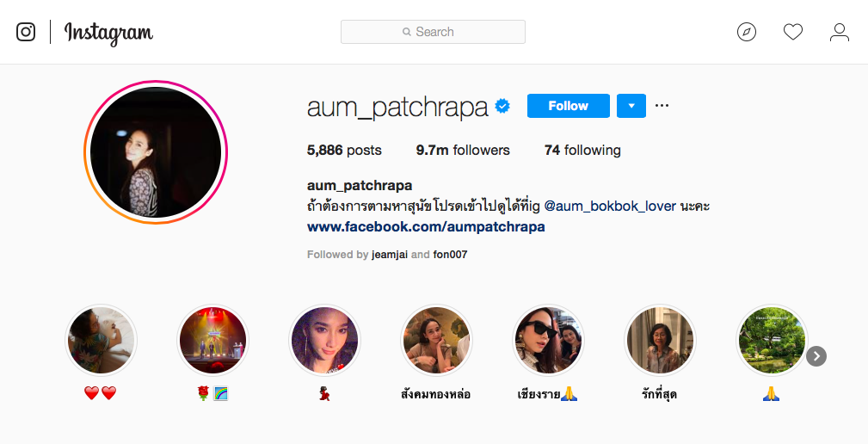Open the facebook.com/aumpatchrapa link
This screenshot has height=444, width=868.
pyautogui.click(x=426, y=226)
